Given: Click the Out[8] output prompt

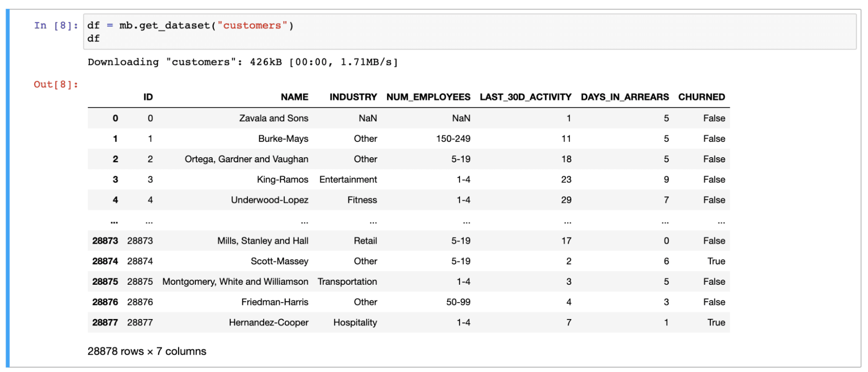Looking at the screenshot, I should pos(56,84).
